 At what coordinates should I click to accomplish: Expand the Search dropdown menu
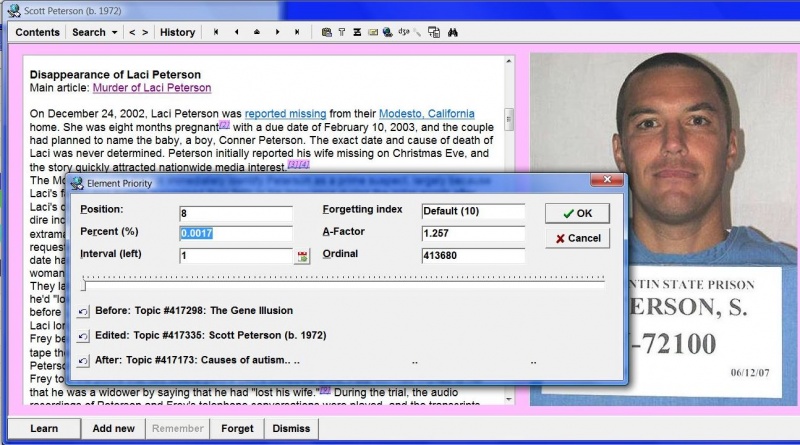click(95, 32)
